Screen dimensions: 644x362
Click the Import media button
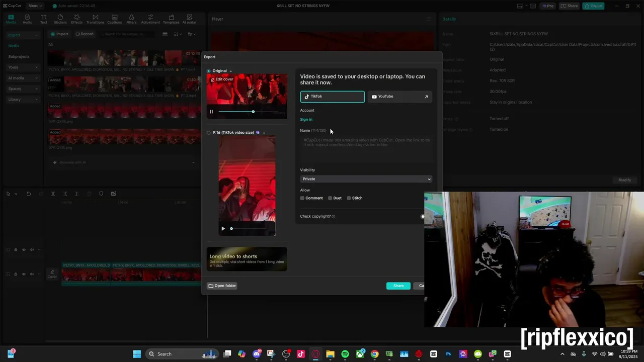(x=59, y=34)
